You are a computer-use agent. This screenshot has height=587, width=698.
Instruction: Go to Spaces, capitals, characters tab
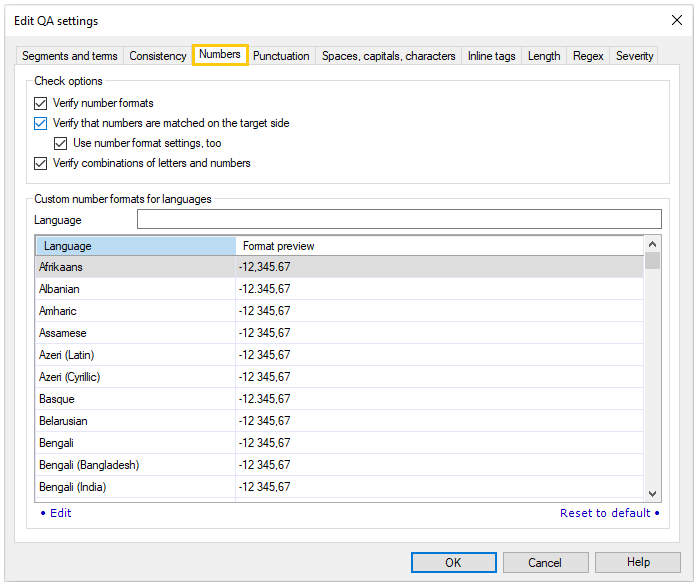[x=389, y=56]
